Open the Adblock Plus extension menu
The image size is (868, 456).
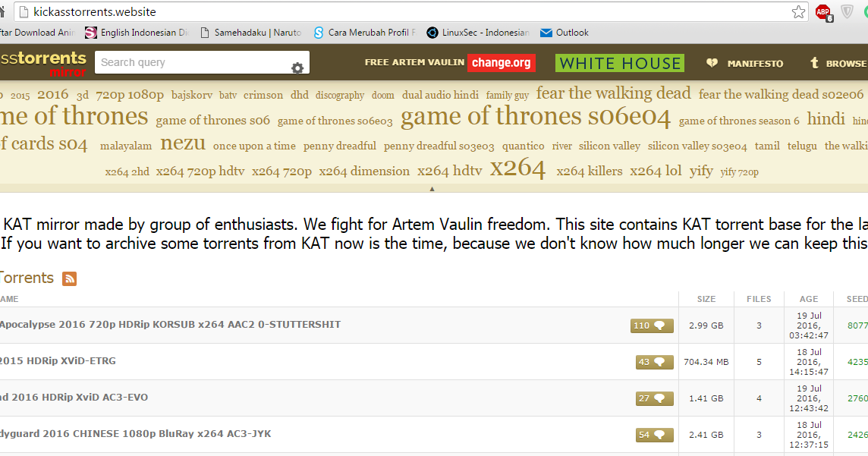point(822,12)
